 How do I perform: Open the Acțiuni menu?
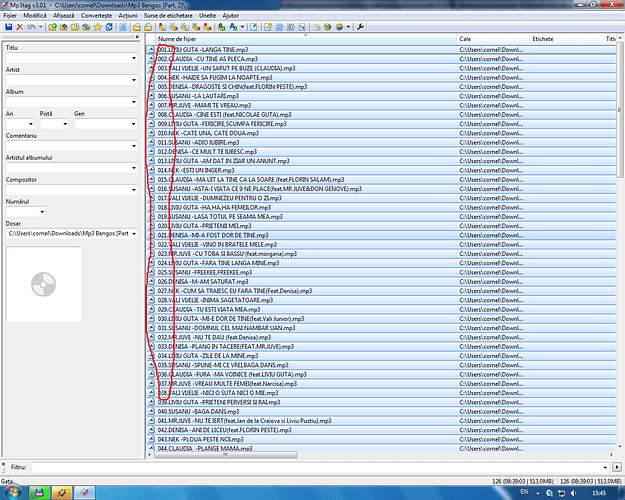[128, 16]
